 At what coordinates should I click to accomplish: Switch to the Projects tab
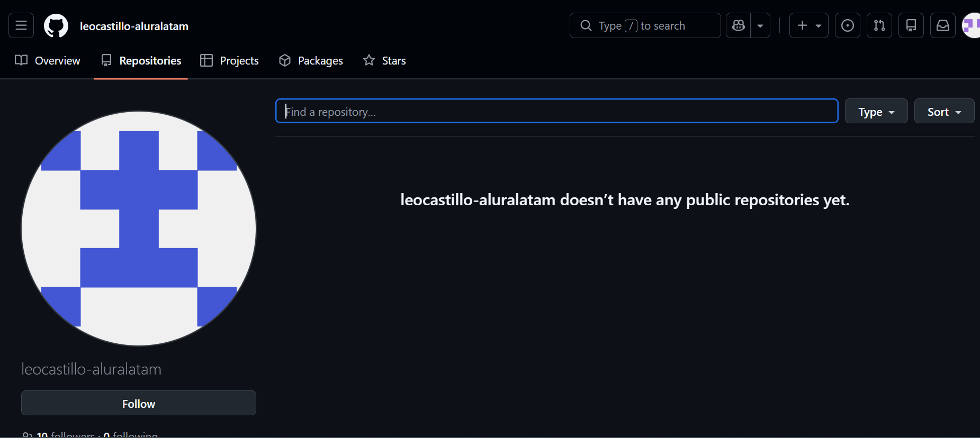click(x=229, y=61)
